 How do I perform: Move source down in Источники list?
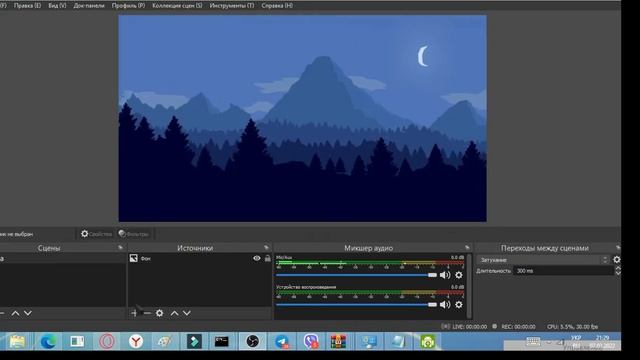click(187, 313)
